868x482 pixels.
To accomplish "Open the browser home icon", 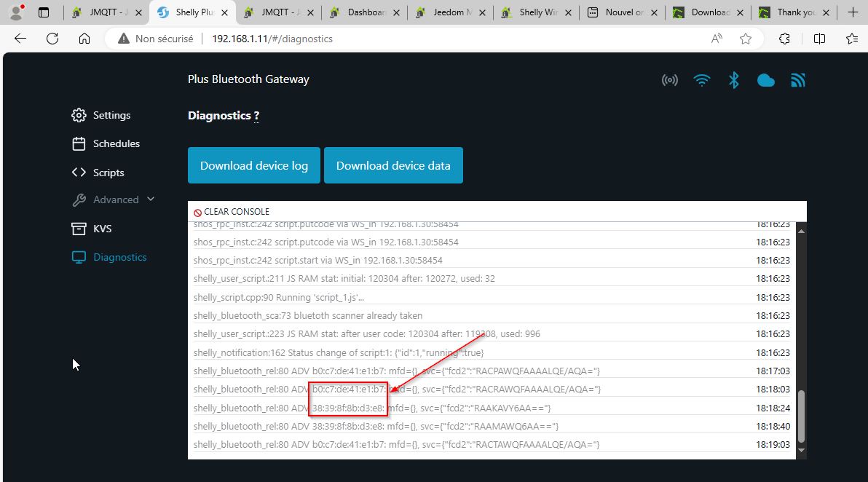I will tap(84, 38).
